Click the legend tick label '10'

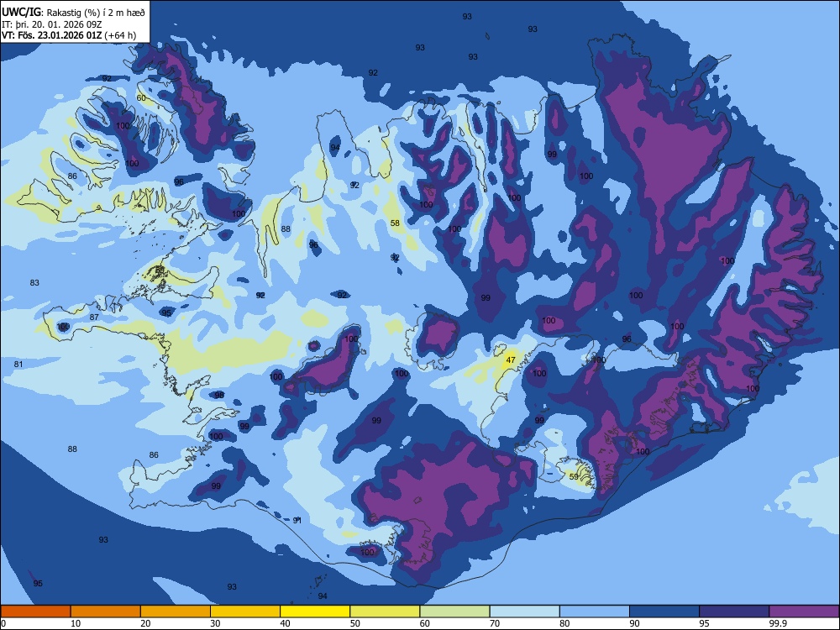tap(76, 623)
